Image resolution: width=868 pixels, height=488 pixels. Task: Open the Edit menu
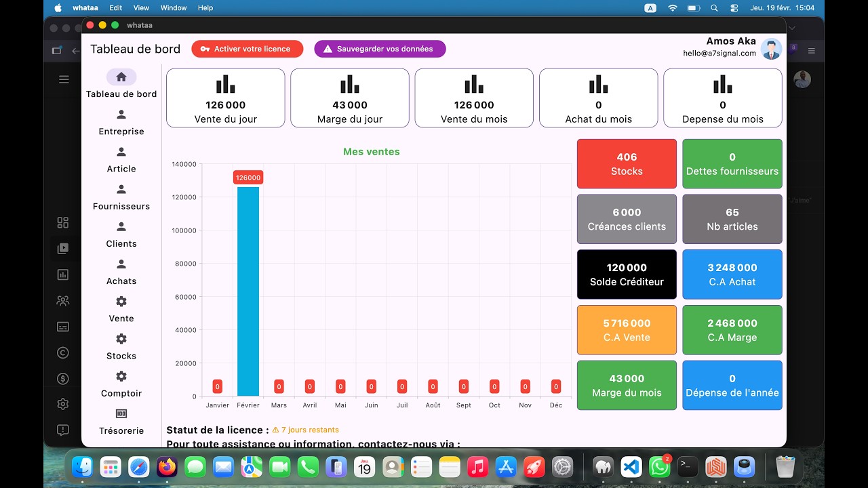pyautogui.click(x=116, y=8)
